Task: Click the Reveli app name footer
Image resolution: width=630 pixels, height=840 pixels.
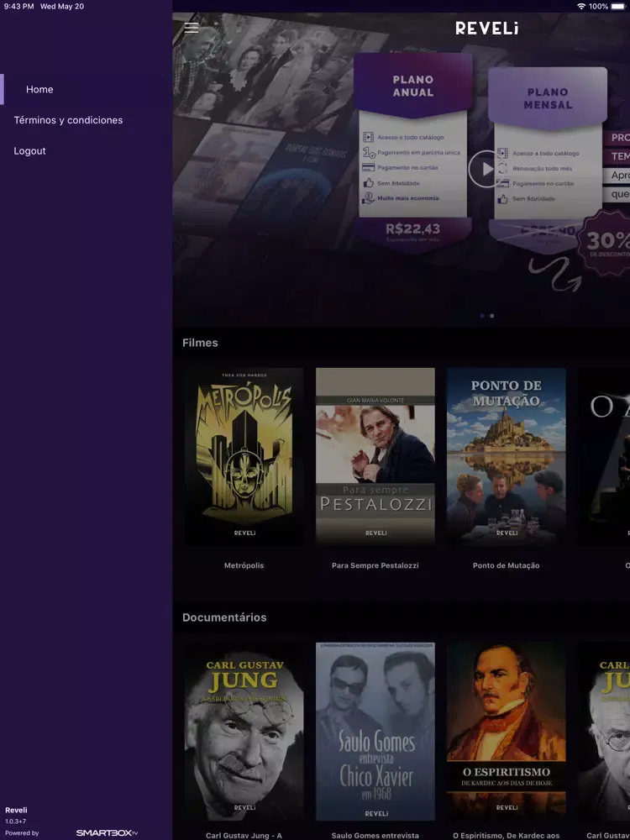Action: (16, 811)
